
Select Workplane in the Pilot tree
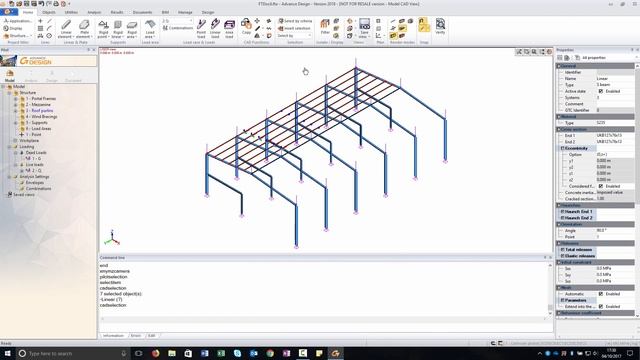(29, 140)
